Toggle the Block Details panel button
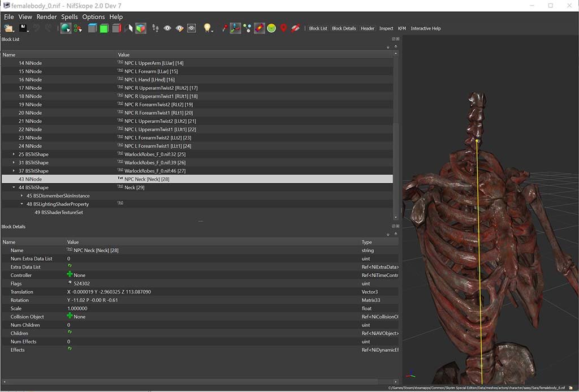The height and width of the screenshot is (392, 579). pyautogui.click(x=344, y=28)
